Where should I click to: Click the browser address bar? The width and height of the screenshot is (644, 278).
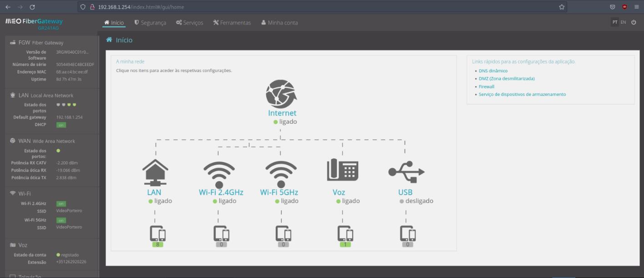[319, 7]
